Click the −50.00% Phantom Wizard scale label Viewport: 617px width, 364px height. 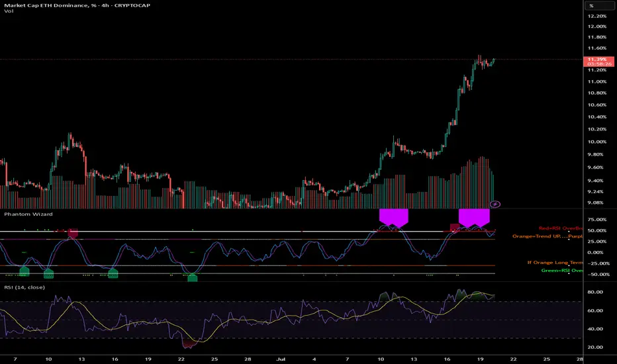coord(597,274)
